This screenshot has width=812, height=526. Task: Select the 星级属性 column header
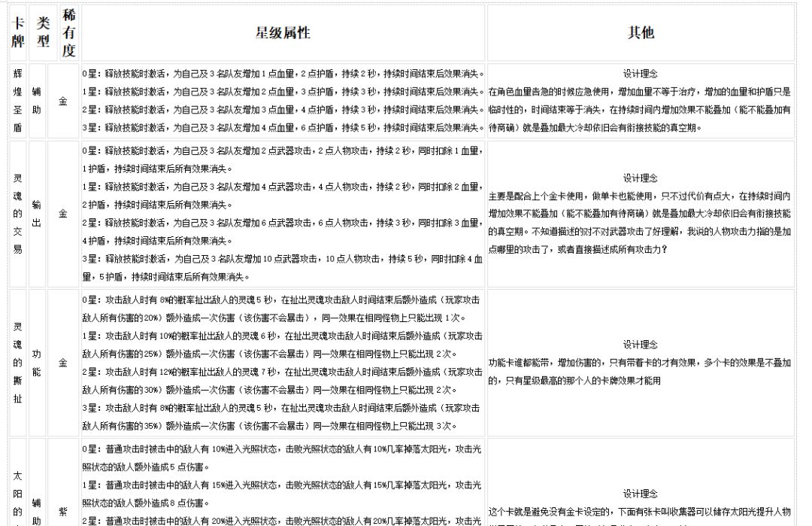click(283, 32)
